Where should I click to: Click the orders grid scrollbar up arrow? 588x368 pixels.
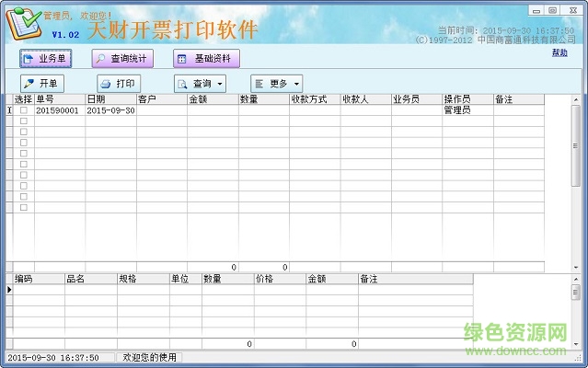click(x=576, y=99)
